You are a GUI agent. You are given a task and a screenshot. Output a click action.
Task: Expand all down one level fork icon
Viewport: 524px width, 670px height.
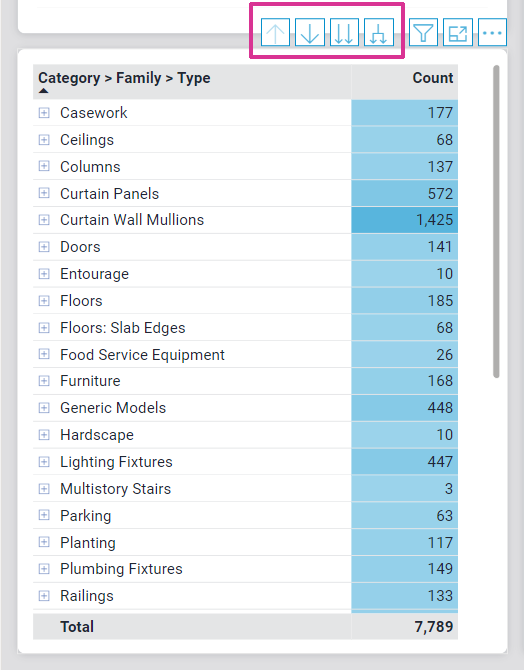click(x=379, y=32)
